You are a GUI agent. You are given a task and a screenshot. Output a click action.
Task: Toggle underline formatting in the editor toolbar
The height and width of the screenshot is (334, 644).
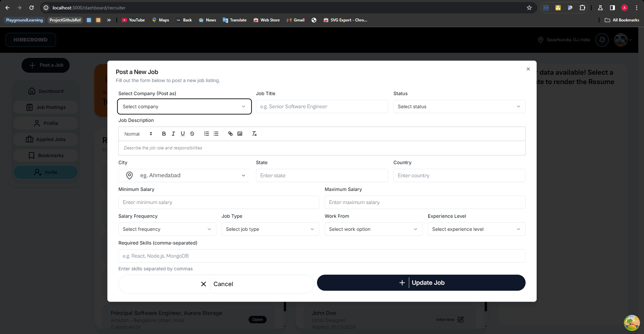click(182, 134)
